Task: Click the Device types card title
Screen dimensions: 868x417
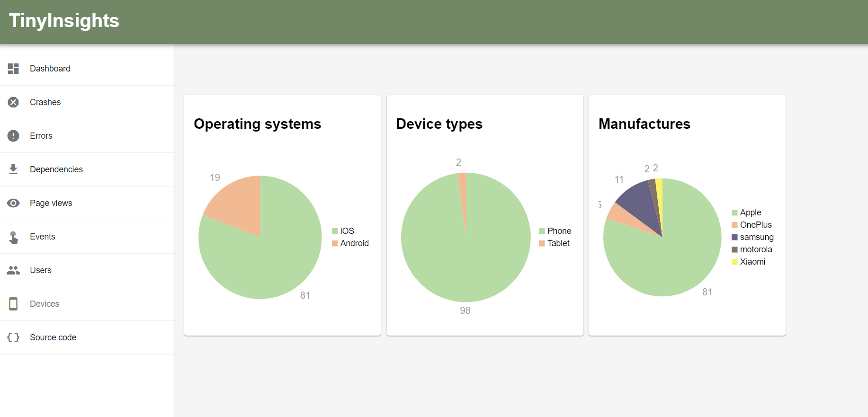Action: (439, 124)
